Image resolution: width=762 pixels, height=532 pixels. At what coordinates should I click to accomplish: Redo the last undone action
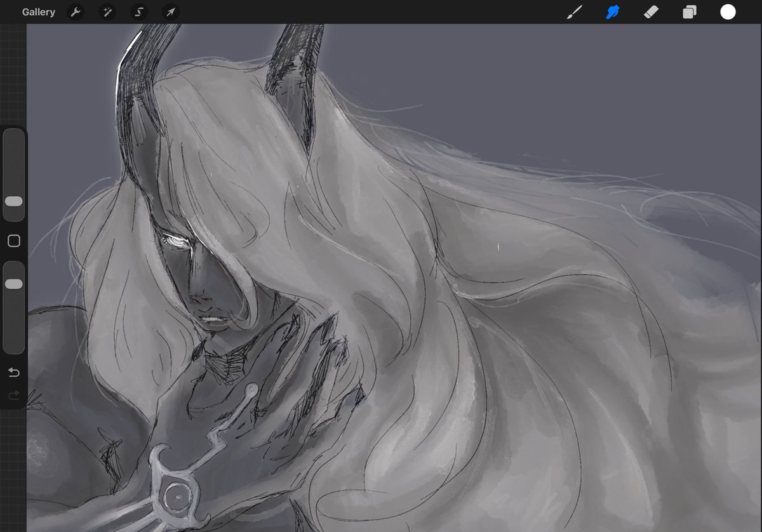(x=14, y=396)
